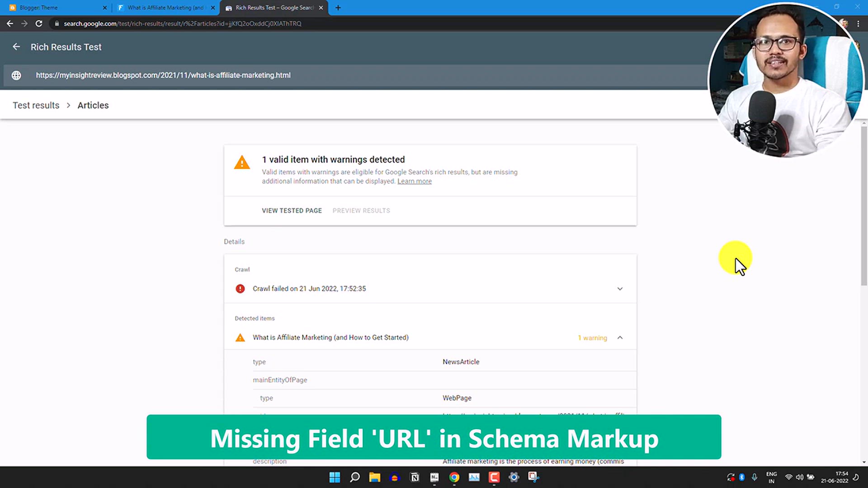The height and width of the screenshot is (488, 868).
Task: Click 'What is Affiliate Marketing (and How to Get Started)' title
Action: pos(330,338)
